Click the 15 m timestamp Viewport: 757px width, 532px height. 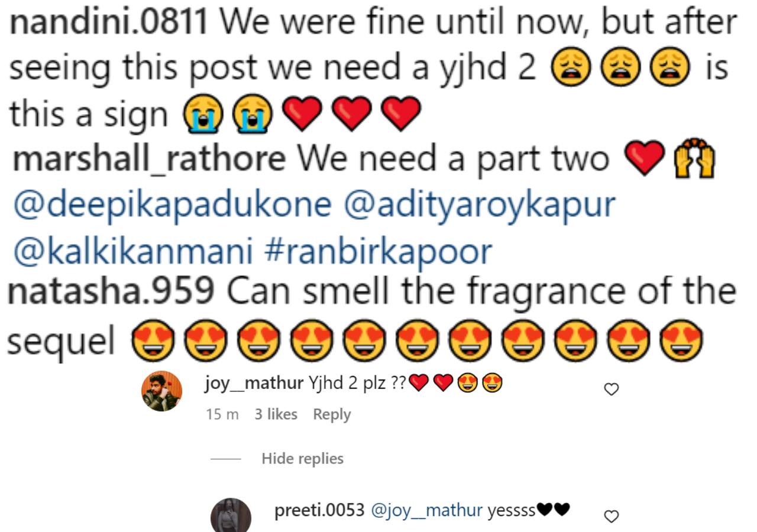point(222,414)
